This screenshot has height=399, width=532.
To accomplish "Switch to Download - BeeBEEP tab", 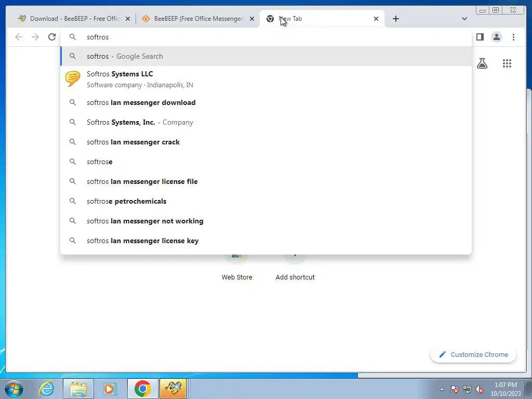I will tap(73, 19).
